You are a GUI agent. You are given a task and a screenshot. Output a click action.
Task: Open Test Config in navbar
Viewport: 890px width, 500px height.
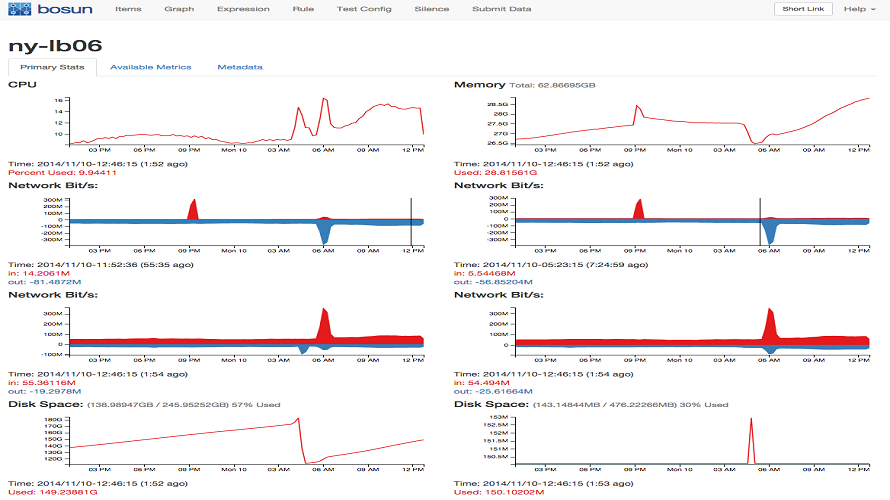click(364, 9)
